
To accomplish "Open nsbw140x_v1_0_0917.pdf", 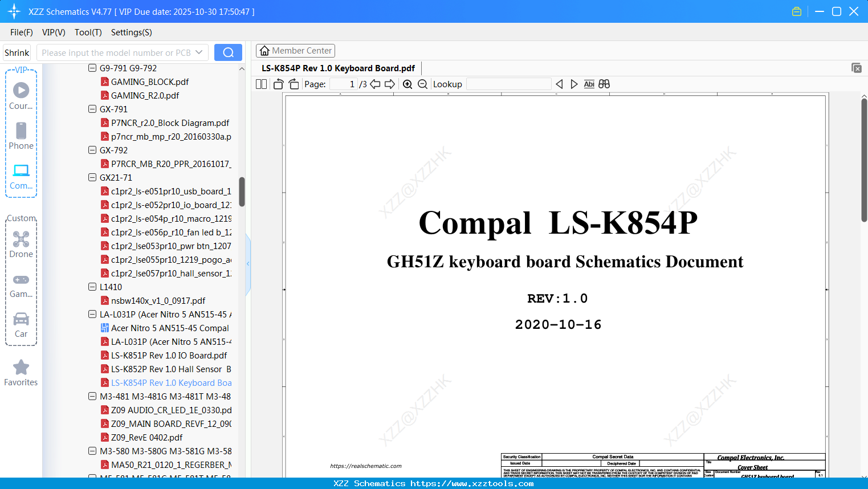I will pos(153,300).
